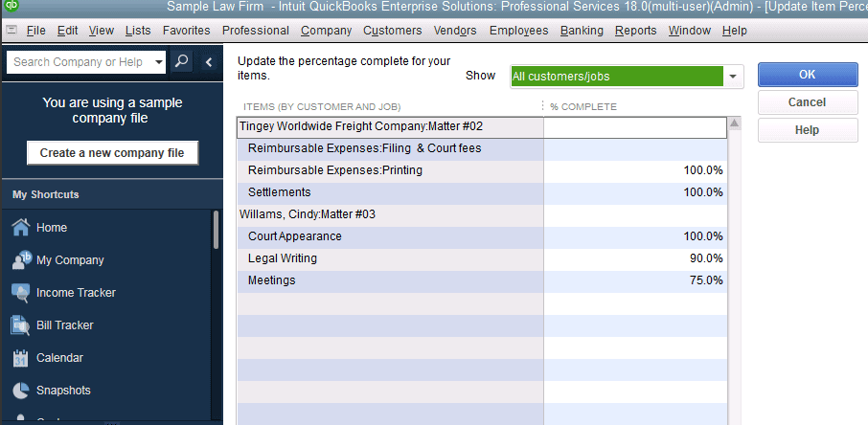Click Create a new company file

pos(112,153)
